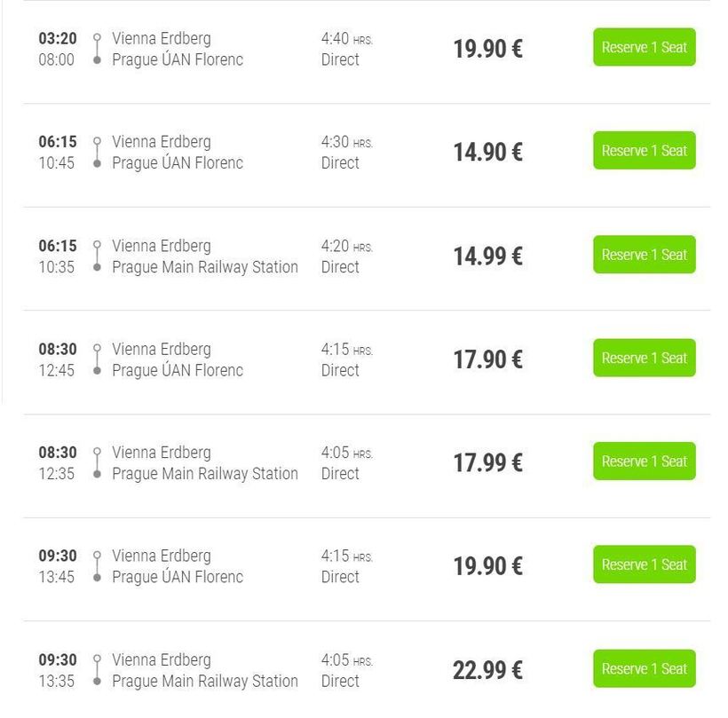
Task: Select the 4:40 hrs Direct duration text
Action: pos(346,49)
